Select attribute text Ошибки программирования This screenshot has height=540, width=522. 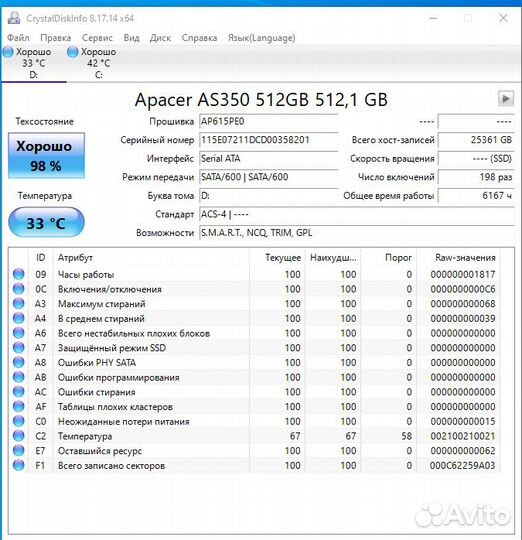(x=118, y=377)
